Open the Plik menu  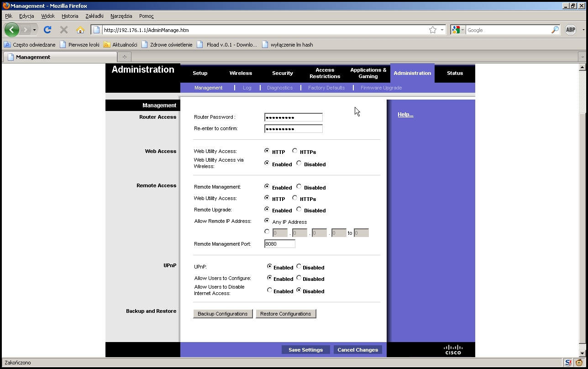coord(9,16)
